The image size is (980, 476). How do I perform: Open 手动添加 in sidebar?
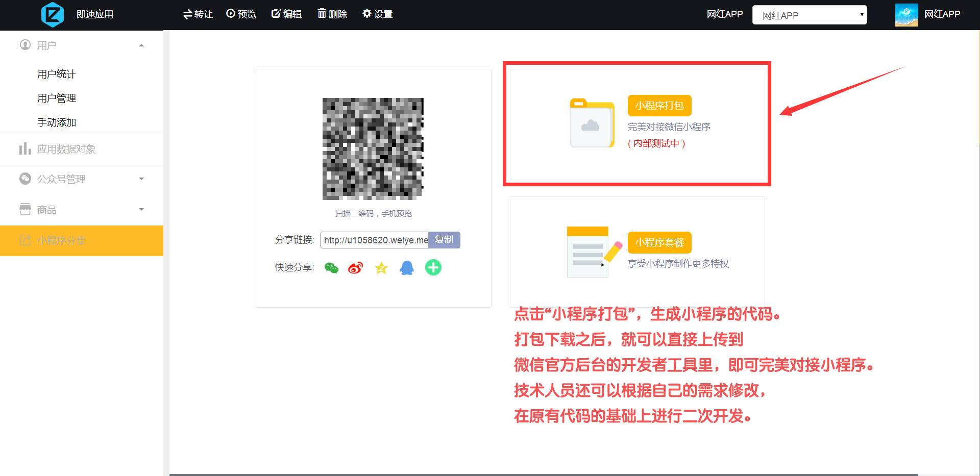[56, 122]
